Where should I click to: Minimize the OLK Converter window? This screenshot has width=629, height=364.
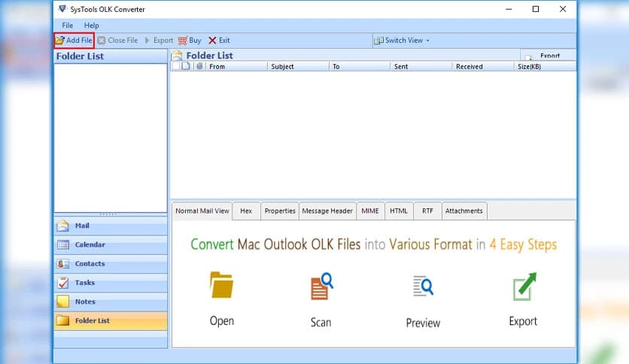tap(509, 9)
